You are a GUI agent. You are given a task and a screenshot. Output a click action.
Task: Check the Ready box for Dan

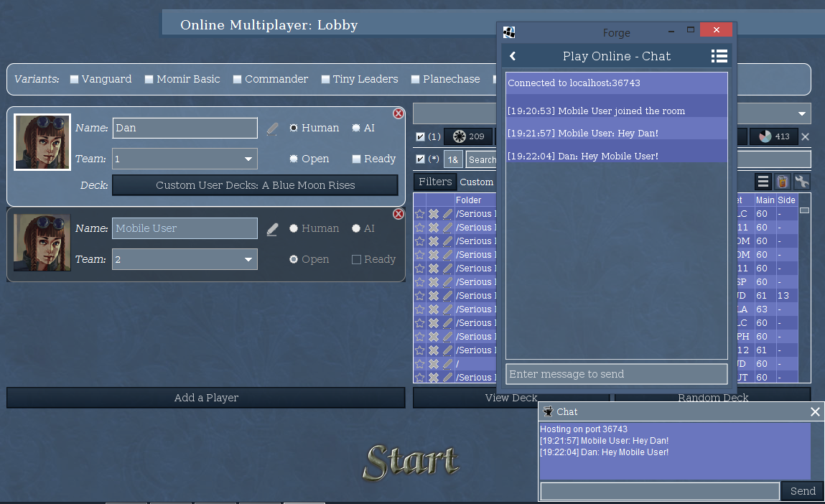356,159
